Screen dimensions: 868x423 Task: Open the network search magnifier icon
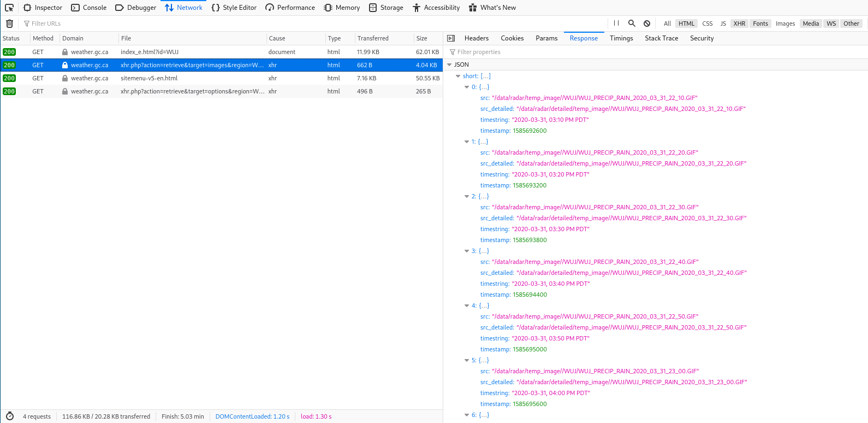(x=632, y=23)
